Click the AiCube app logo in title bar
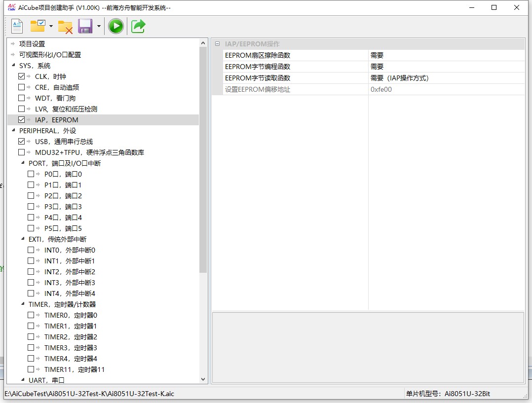The height and width of the screenshot is (403, 532). (11, 7)
